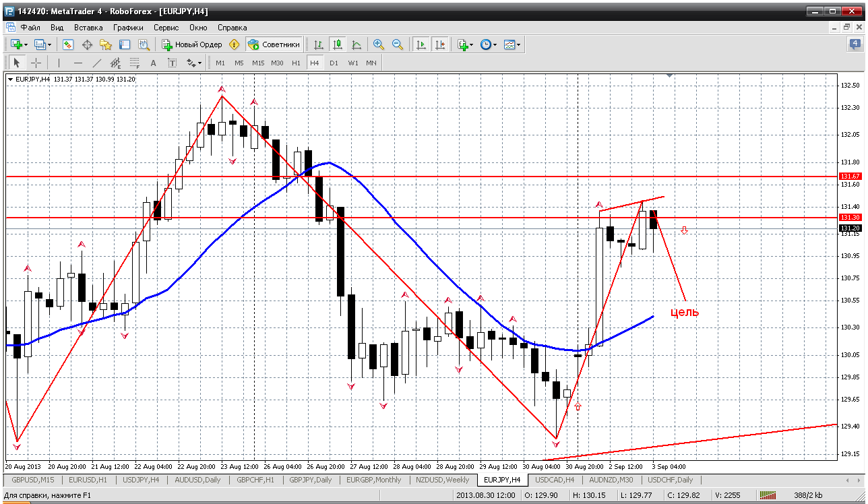Click the MetaEditor yellow diamond icon
868x504 pixels.
coord(235,44)
